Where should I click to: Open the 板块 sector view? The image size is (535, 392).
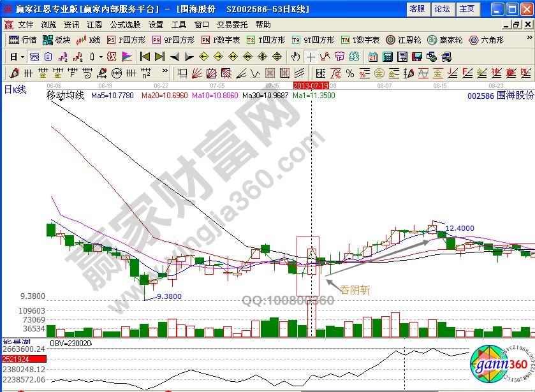pos(56,40)
